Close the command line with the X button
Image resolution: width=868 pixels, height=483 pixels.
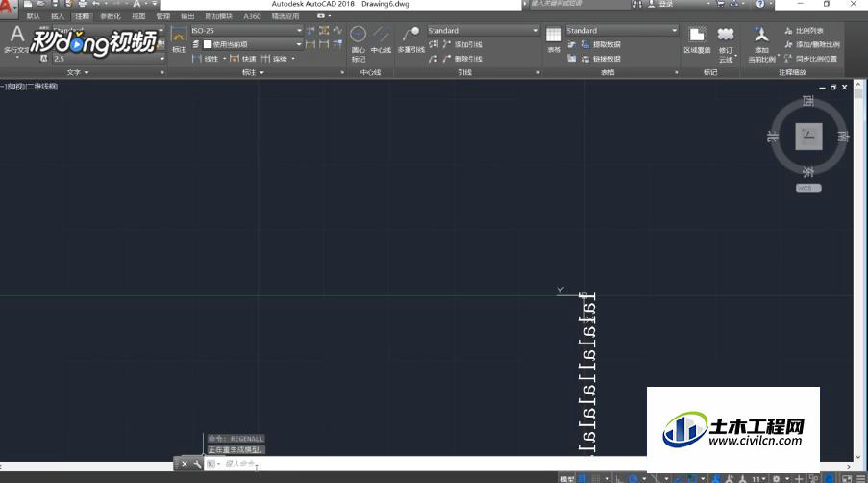(x=185, y=464)
